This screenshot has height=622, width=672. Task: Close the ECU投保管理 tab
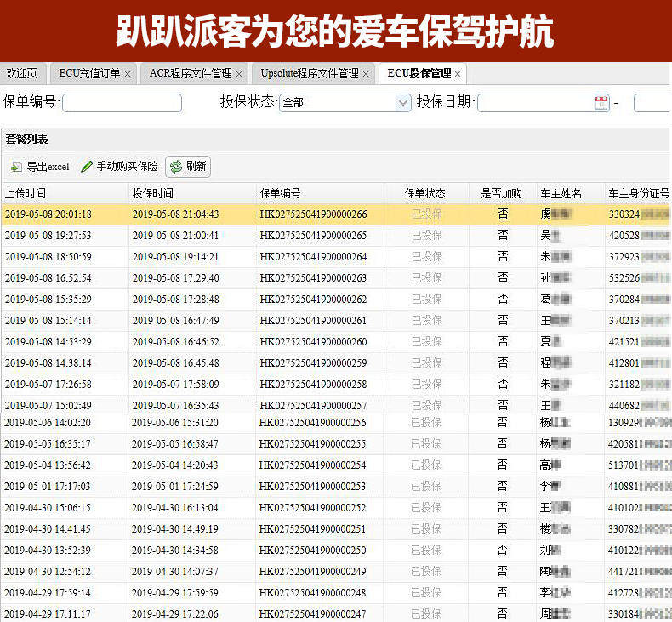click(x=458, y=74)
